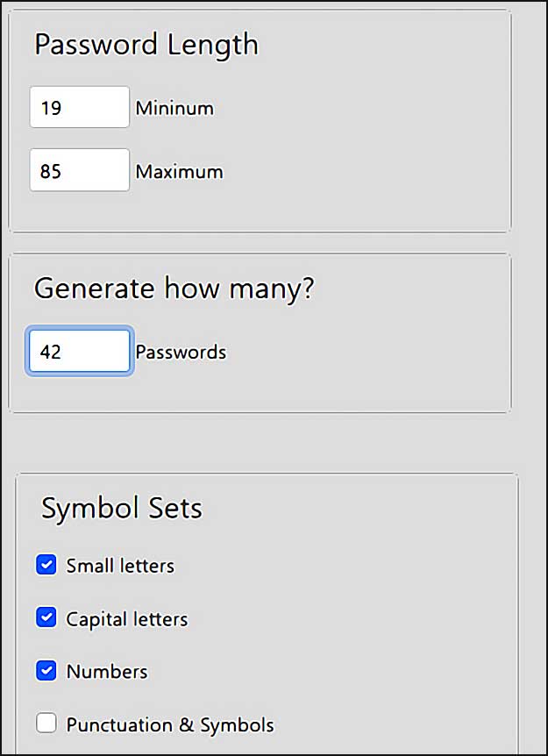Click the minimum length field showing 19

click(80, 107)
